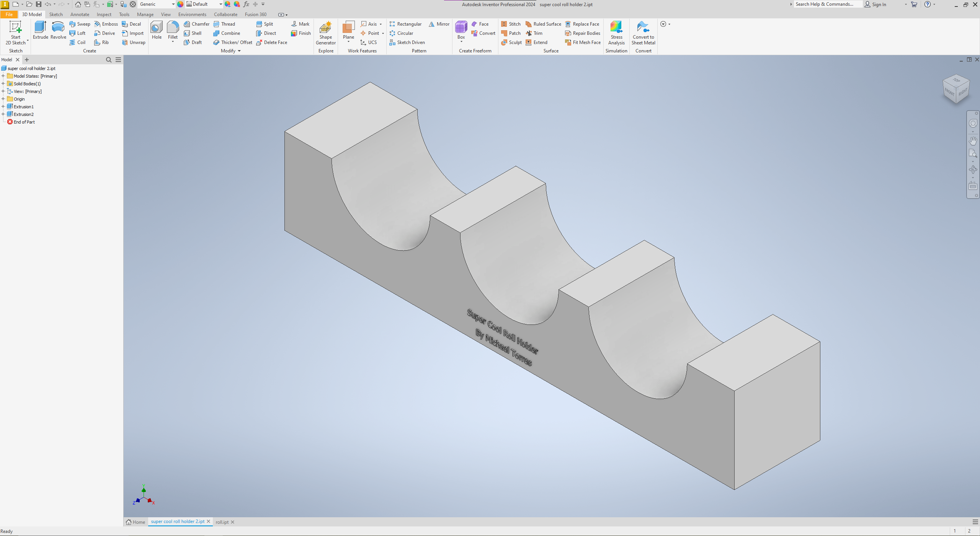This screenshot has width=980, height=536.
Task: Click the Save icon in quick access toolbar
Action: pyautogui.click(x=39, y=4)
